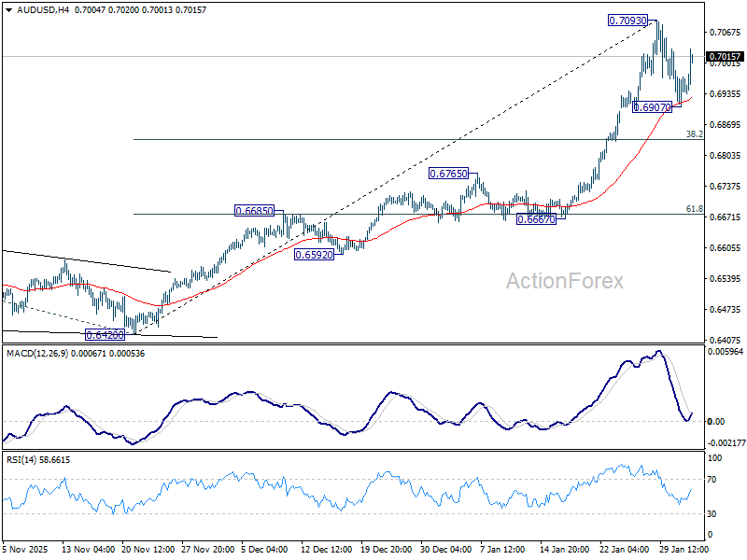Click the RSI scale level 30
The height and width of the screenshot is (560, 747).
(712, 514)
